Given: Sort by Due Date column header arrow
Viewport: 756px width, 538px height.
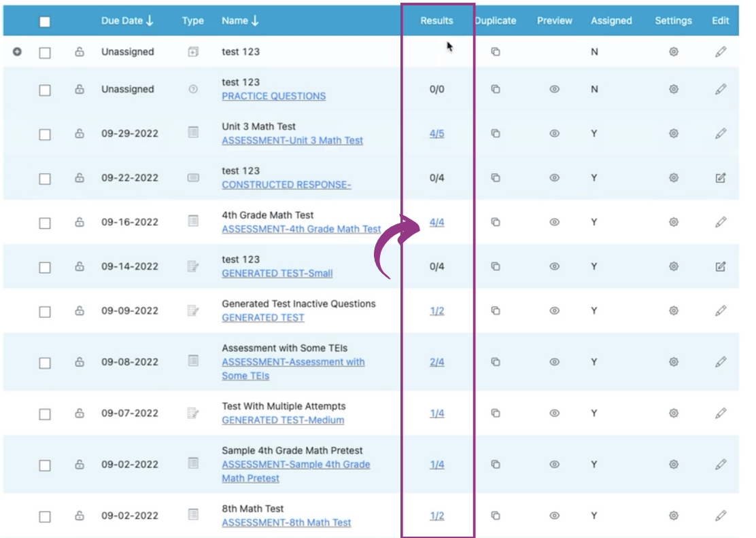Looking at the screenshot, I should pyautogui.click(x=150, y=20).
